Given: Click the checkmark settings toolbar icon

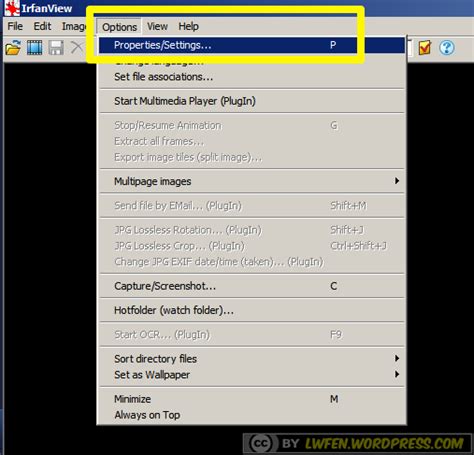Looking at the screenshot, I should click(x=425, y=47).
